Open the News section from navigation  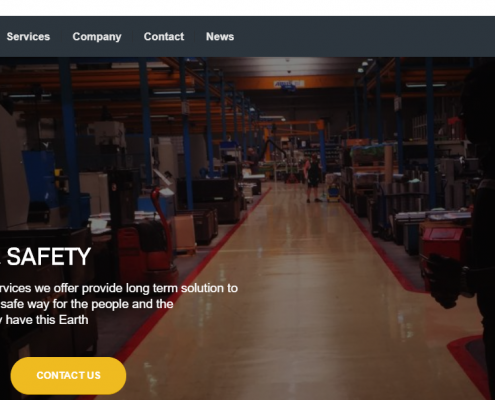click(220, 37)
